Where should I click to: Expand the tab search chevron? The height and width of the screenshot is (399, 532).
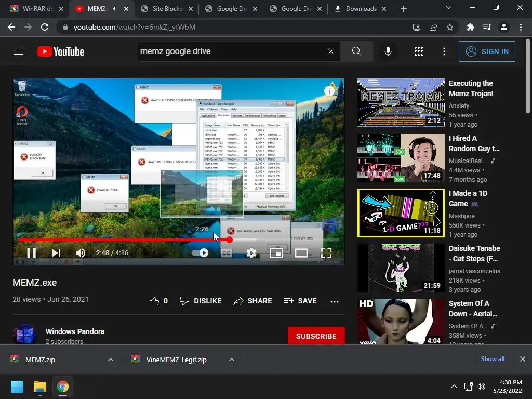(448, 7)
